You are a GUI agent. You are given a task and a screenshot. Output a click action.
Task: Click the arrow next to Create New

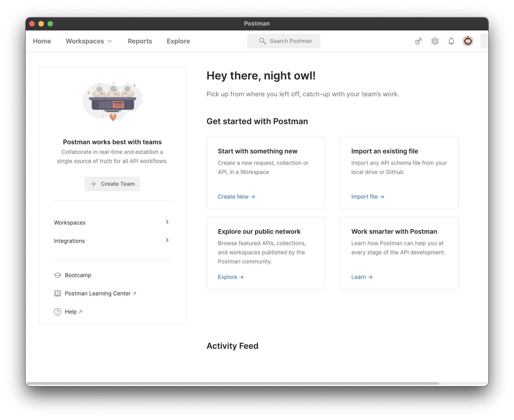click(x=253, y=197)
